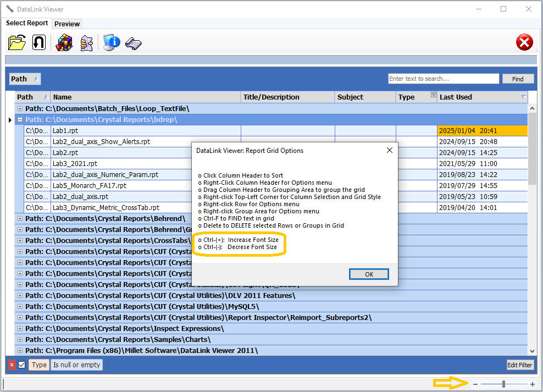Screen dimensions: 543x392
Task: Open folder icon in toolbar
Action: click(16, 42)
